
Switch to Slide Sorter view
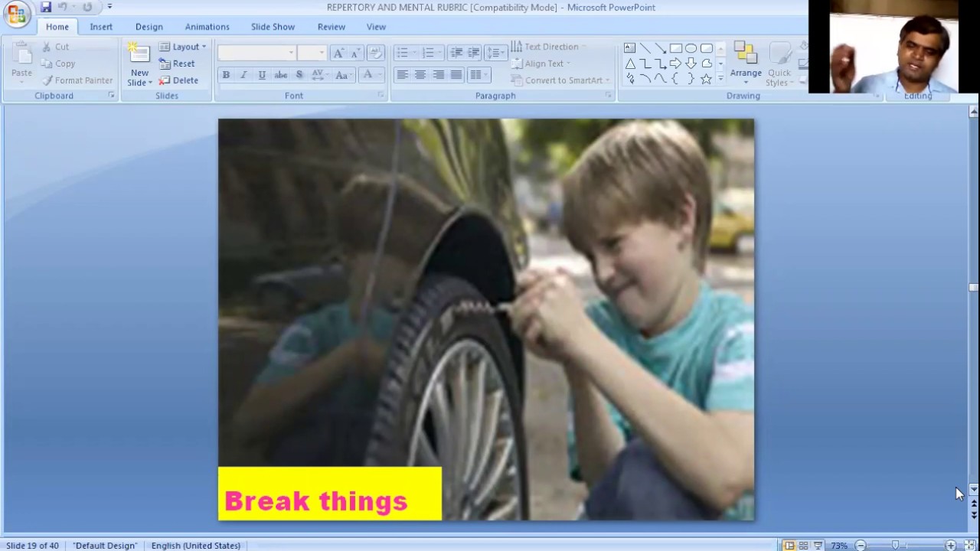pyautogui.click(x=803, y=546)
